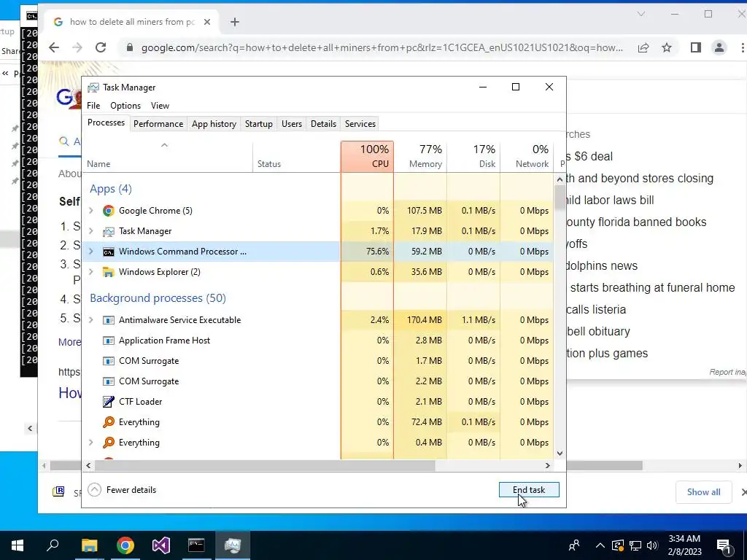Bookmark this page with the star icon

pos(667,47)
